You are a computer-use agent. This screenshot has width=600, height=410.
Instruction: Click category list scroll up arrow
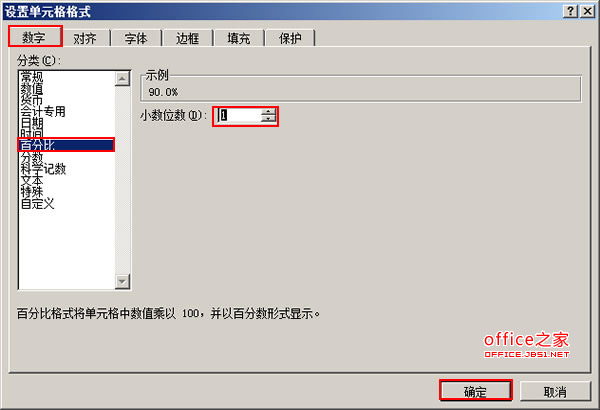pyautogui.click(x=122, y=79)
